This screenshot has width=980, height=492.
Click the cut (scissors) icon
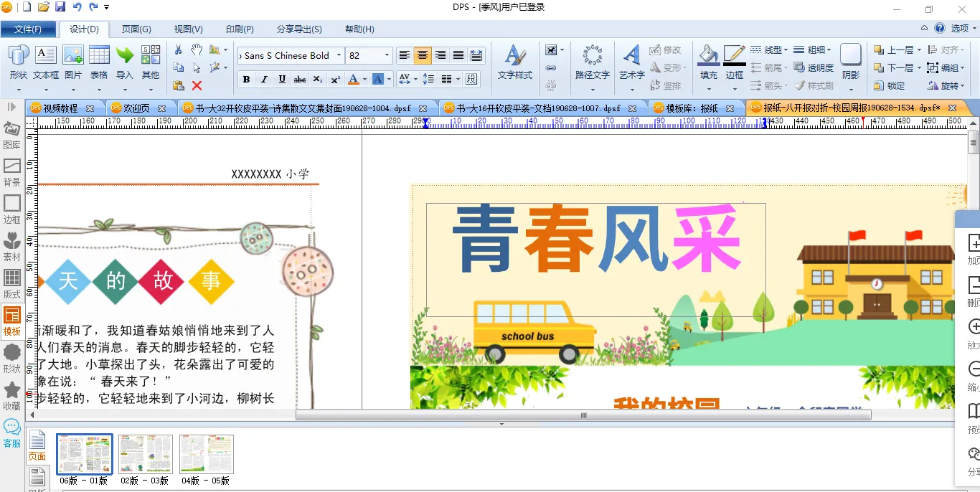coord(179,50)
